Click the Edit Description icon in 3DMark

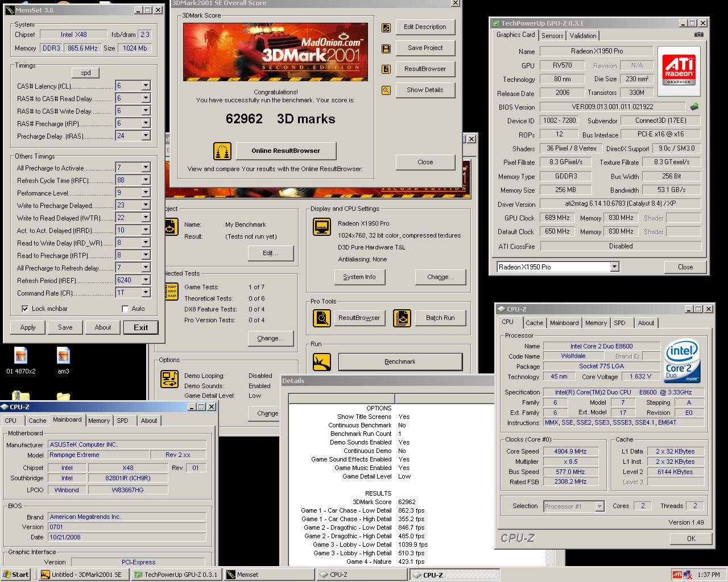click(386, 27)
